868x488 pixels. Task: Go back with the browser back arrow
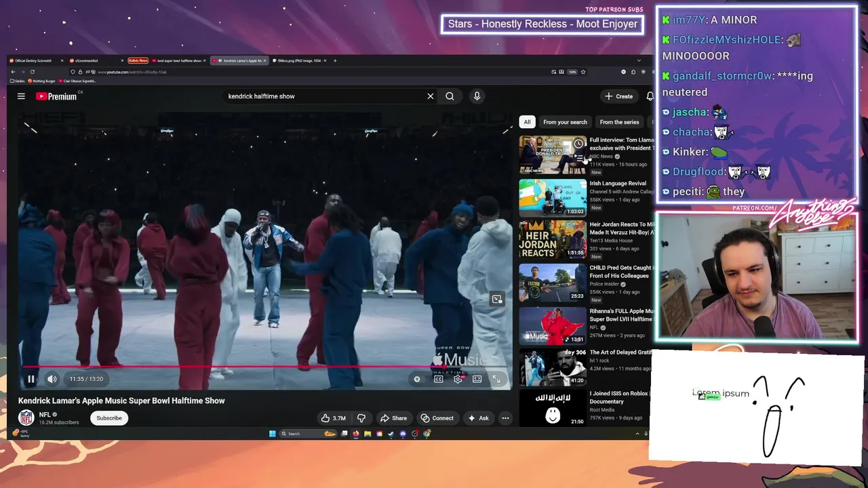[13, 71]
